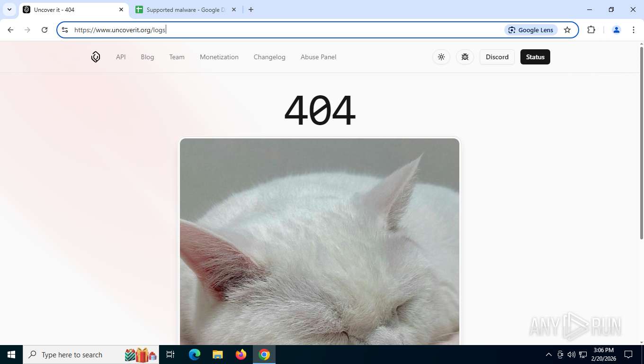Open File Explorer from taskbar
Viewport: 644px width, 364px height.
click(218, 355)
